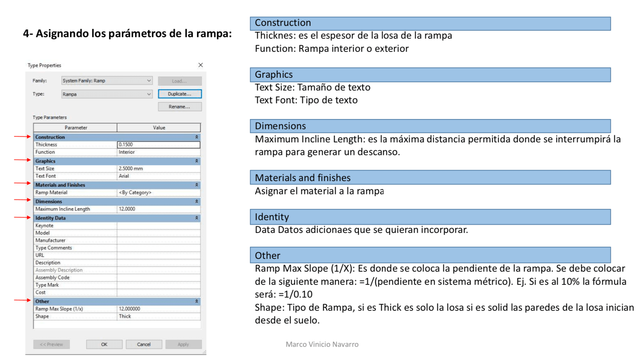
Task: Click the Parameter column header
Action: pyautogui.click(x=76, y=128)
